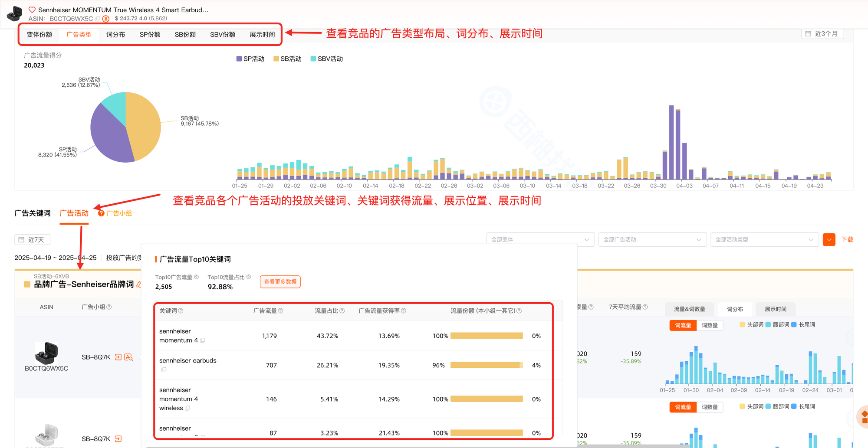Image resolution: width=868 pixels, height=448 pixels.
Task: Expand orange arrow button beside 下载
Action: coord(829,239)
